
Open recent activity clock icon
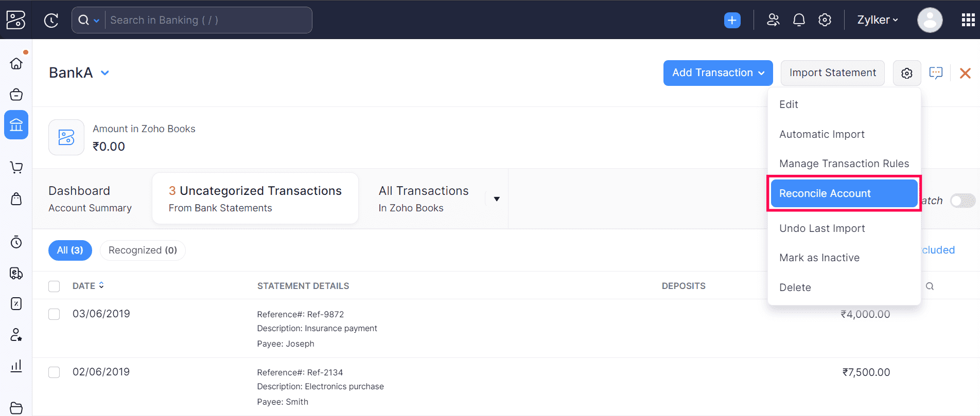pos(51,20)
